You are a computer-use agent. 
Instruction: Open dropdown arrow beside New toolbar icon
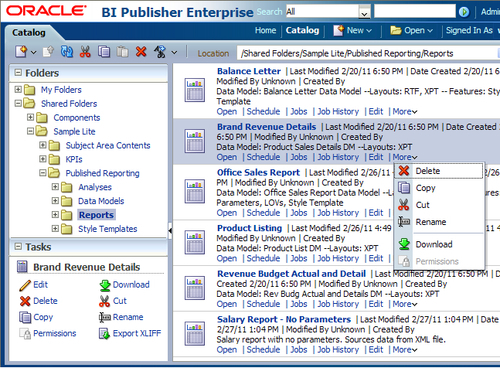34,52
